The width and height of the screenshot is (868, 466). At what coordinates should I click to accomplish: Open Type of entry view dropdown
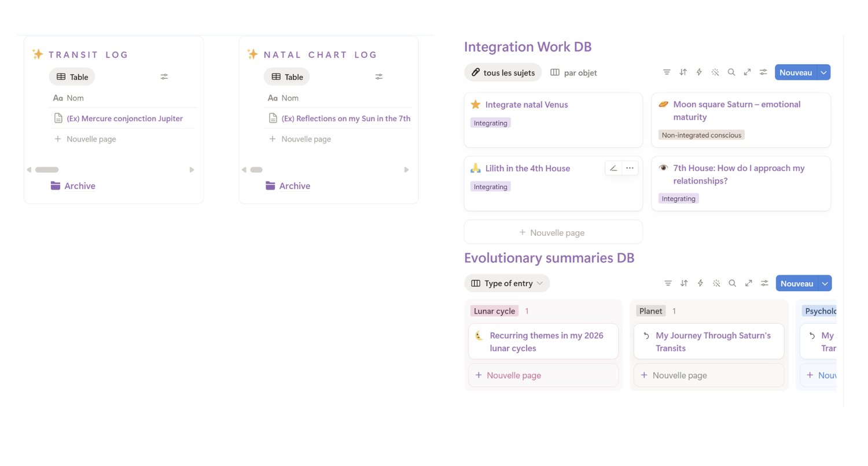[x=507, y=283]
